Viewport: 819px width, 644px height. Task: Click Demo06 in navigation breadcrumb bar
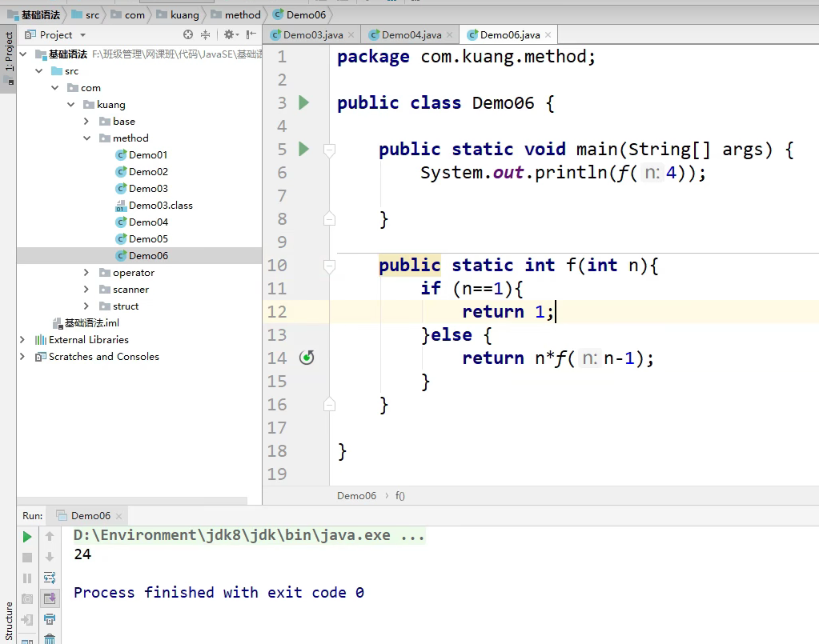coord(299,14)
